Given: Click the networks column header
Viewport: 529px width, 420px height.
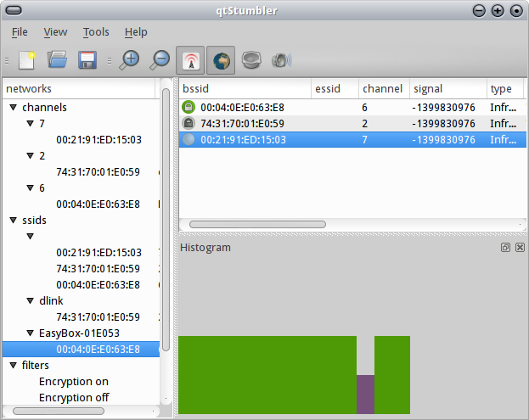Looking at the screenshot, I should coord(79,88).
